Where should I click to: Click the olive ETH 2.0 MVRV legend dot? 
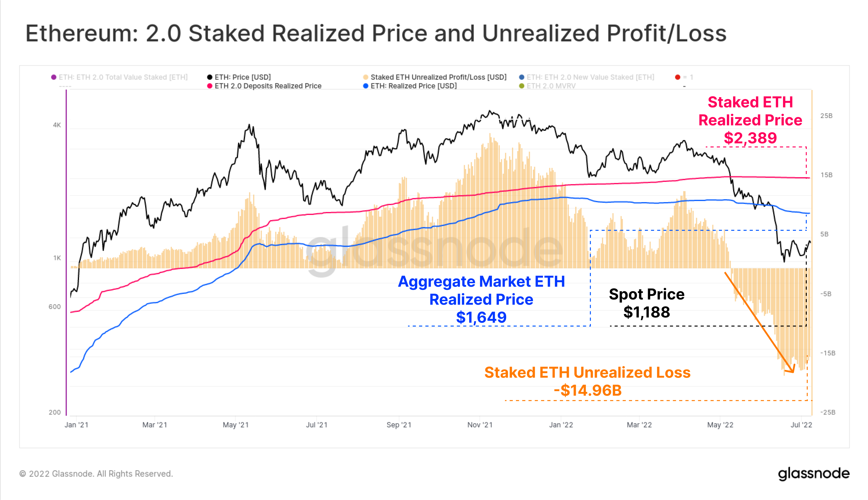[521, 86]
